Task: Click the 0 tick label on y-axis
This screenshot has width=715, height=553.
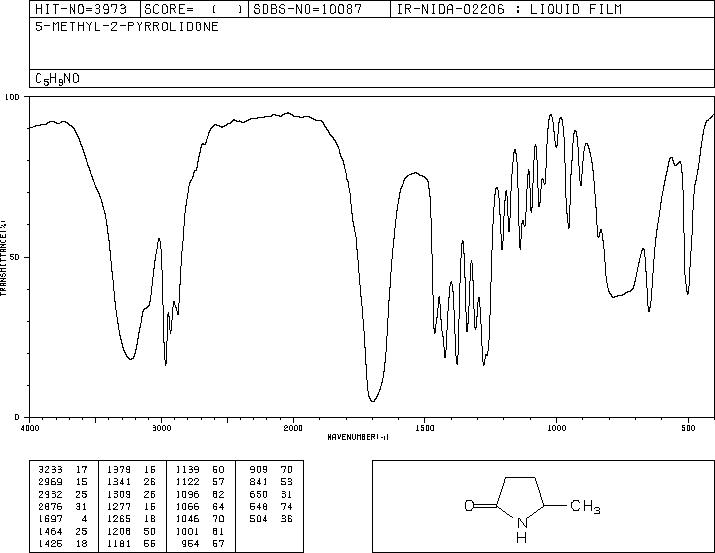Action: (17, 417)
